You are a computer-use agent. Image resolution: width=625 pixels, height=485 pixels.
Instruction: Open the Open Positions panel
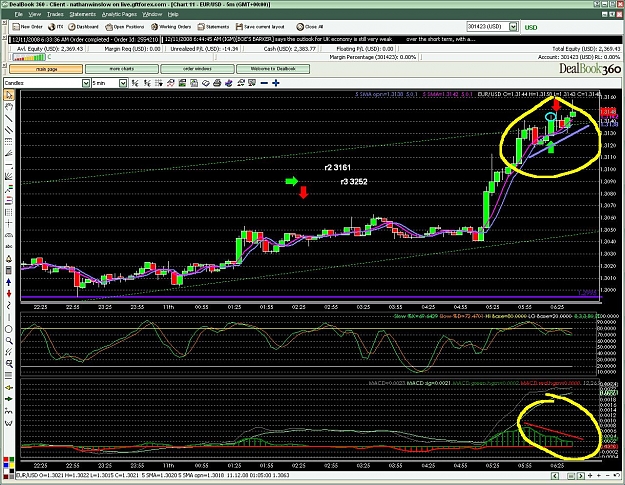click(x=125, y=27)
